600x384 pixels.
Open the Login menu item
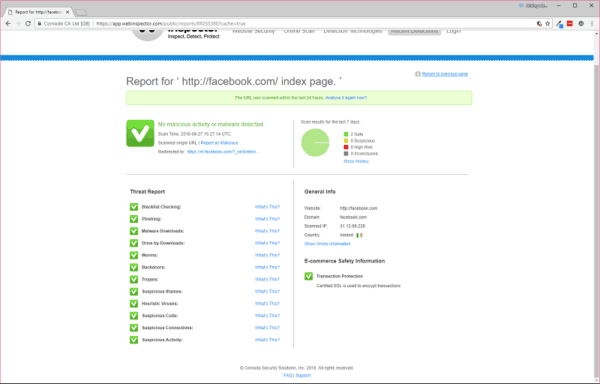pyautogui.click(x=453, y=31)
